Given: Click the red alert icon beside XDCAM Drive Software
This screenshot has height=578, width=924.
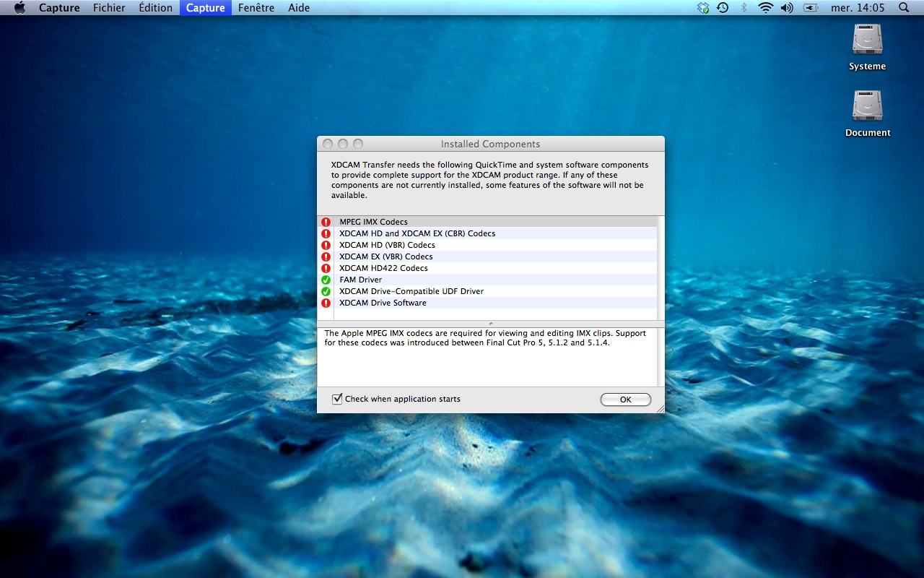Looking at the screenshot, I should [x=326, y=303].
